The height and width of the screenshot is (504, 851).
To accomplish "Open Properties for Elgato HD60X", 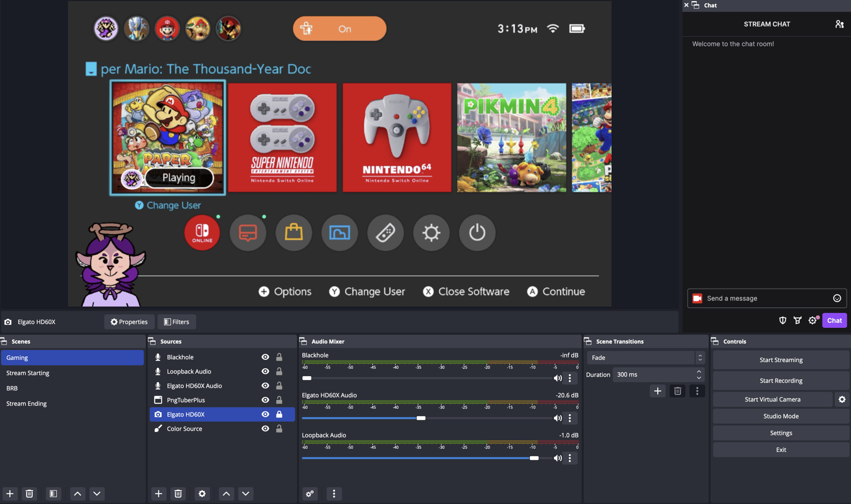I will click(129, 322).
